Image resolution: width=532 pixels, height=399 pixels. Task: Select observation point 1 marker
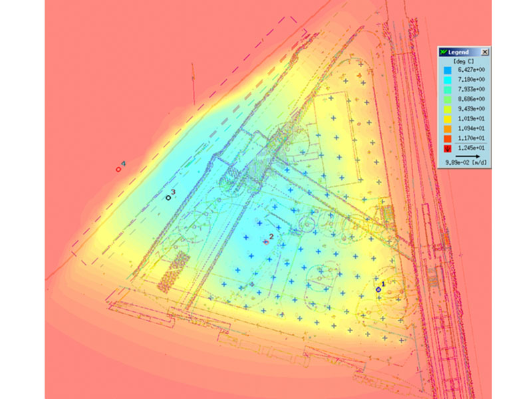pos(378,289)
